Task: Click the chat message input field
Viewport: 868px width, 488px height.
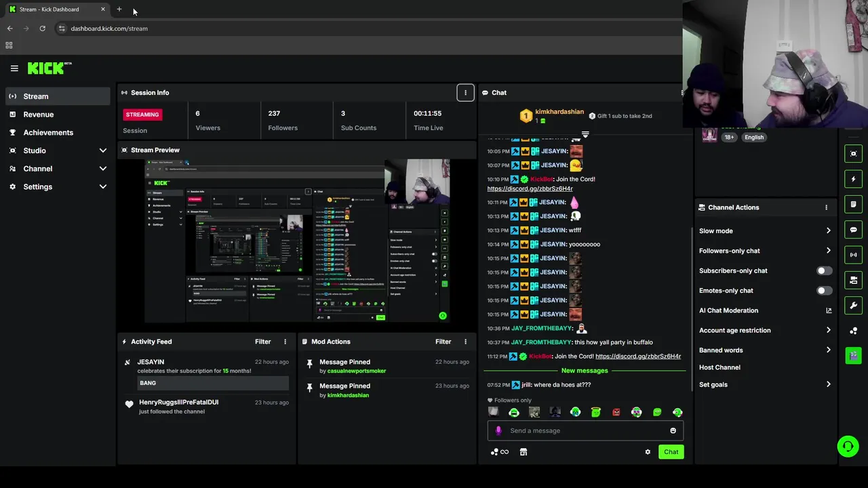Action: 585,430
